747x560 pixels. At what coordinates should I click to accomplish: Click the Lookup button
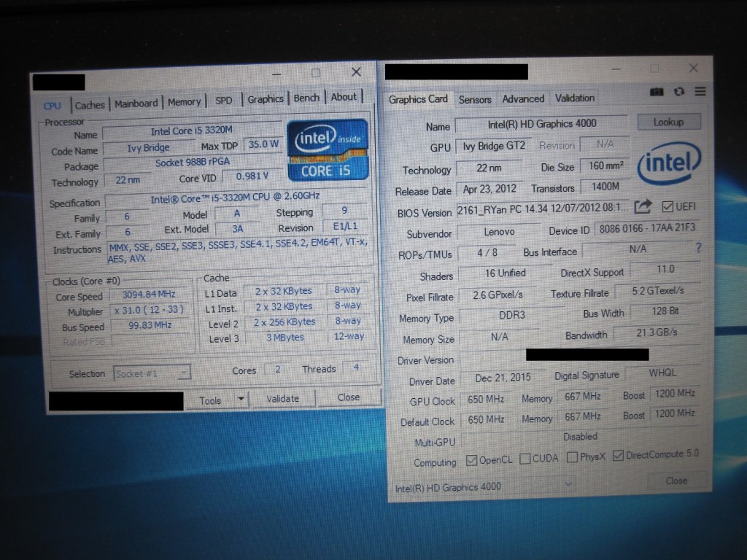[x=668, y=122]
